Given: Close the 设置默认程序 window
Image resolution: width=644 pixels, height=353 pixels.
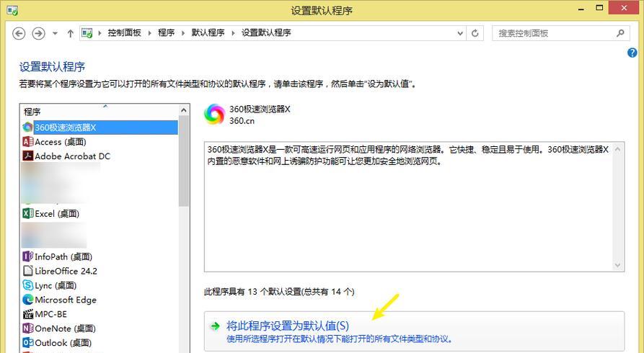Looking at the screenshot, I should pos(624,8).
